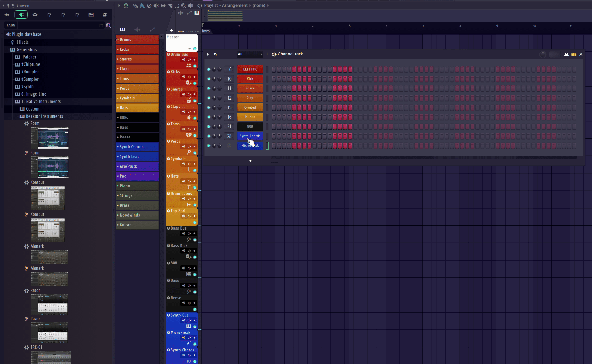
Task: Click the Intro marker on the timeline
Action: (x=206, y=31)
